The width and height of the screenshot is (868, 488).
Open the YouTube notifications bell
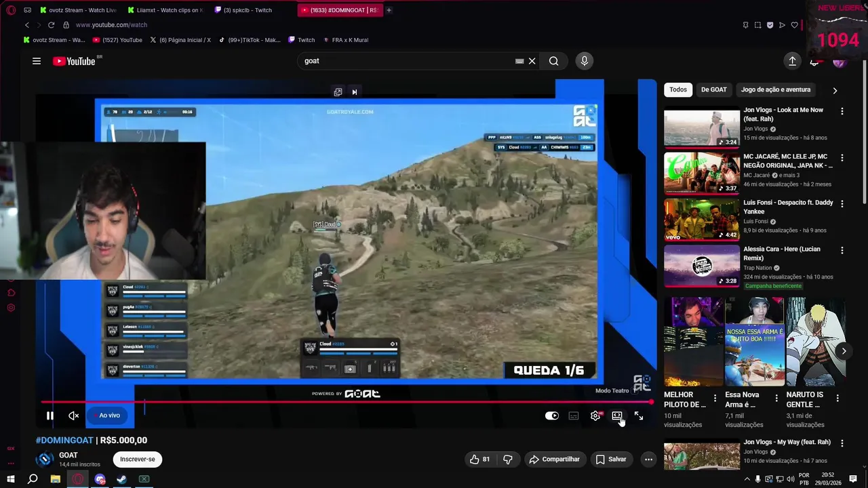(814, 62)
